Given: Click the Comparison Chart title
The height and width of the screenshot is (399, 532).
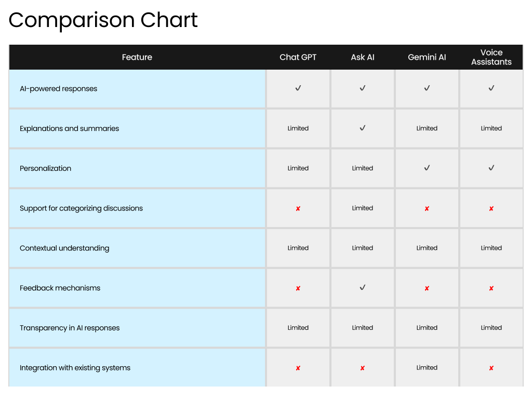Looking at the screenshot, I should pyautogui.click(x=103, y=20).
